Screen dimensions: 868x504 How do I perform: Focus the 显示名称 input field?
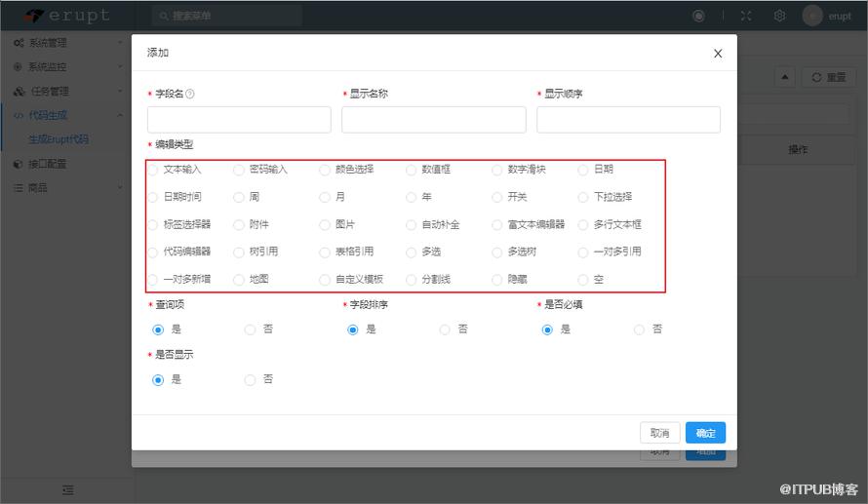[433, 120]
